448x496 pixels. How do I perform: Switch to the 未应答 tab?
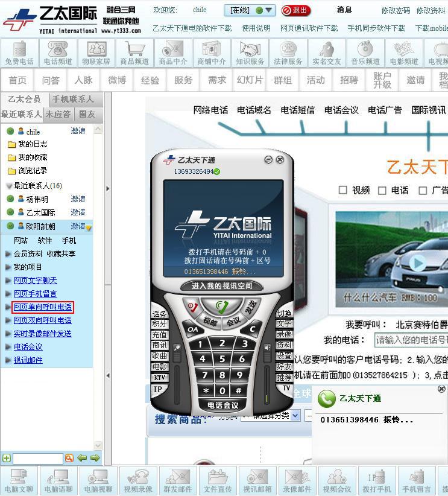click(58, 114)
